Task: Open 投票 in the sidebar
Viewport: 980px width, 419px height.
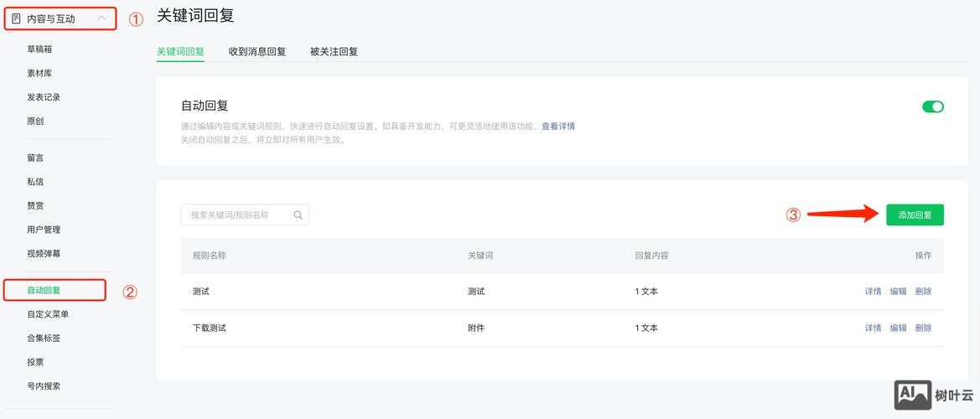Action: pyautogui.click(x=35, y=362)
